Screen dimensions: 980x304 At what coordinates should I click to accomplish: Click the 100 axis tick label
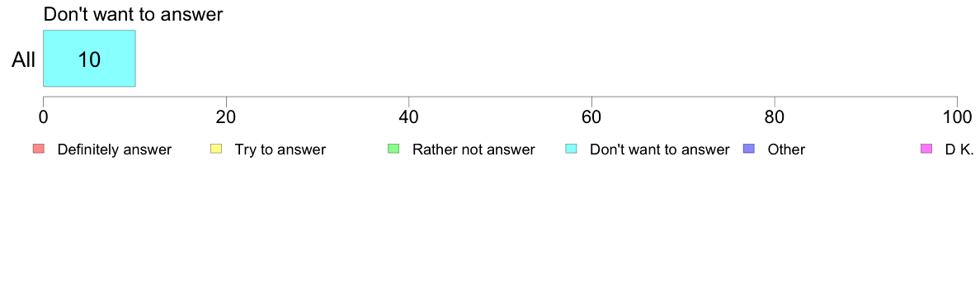click(957, 116)
